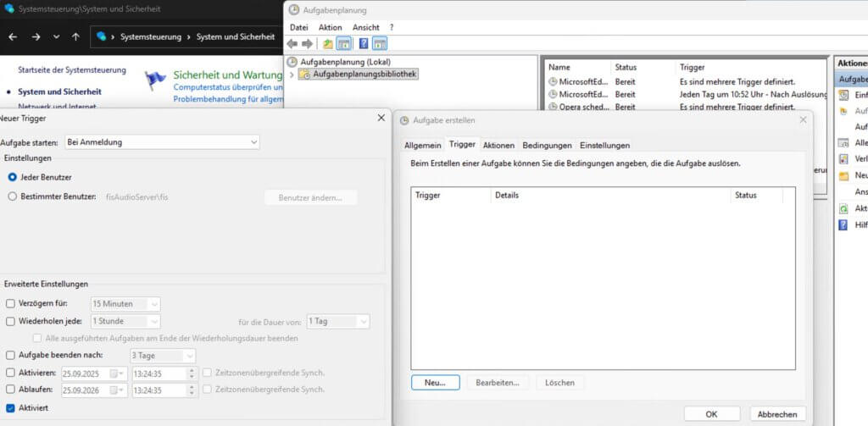
Task: Switch to Aktionen tab
Action: 498,145
